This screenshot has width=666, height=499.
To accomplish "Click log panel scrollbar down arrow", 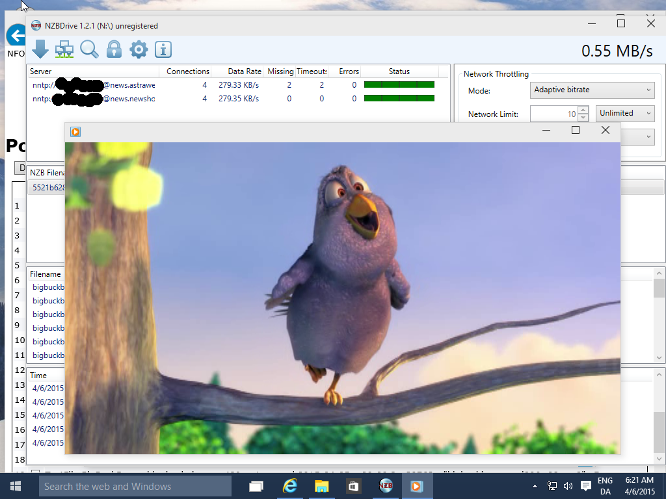I will click(x=659, y=459).
